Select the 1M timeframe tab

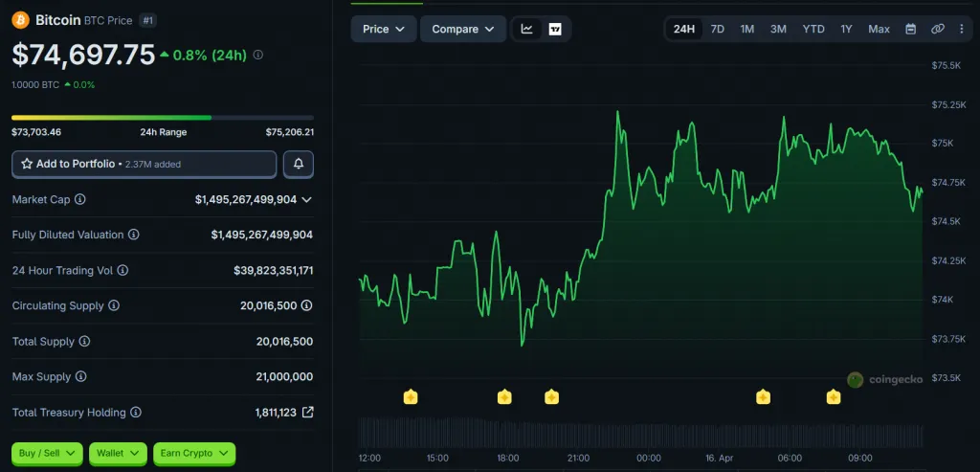coord(746,29)
